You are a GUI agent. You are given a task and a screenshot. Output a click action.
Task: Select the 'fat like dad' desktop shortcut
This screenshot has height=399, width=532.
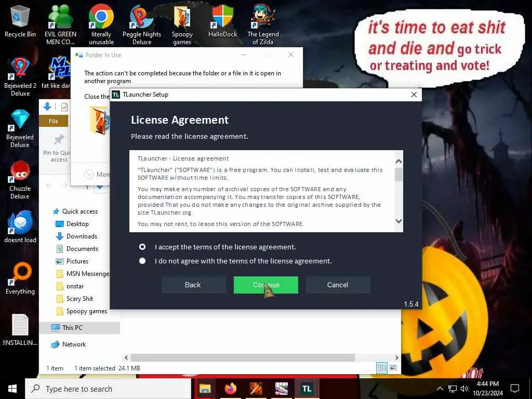[x=56, y=73]
